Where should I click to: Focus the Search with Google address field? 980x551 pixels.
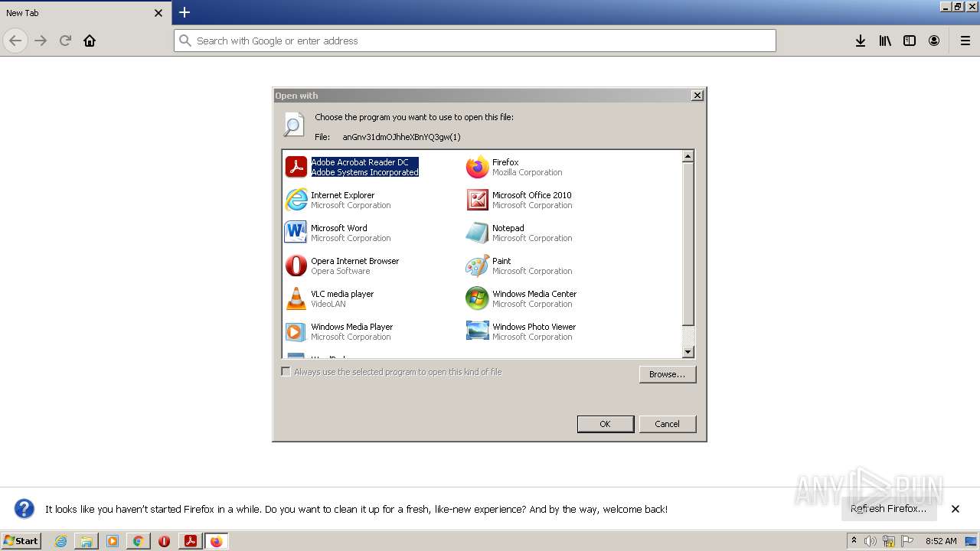[475, 41]
